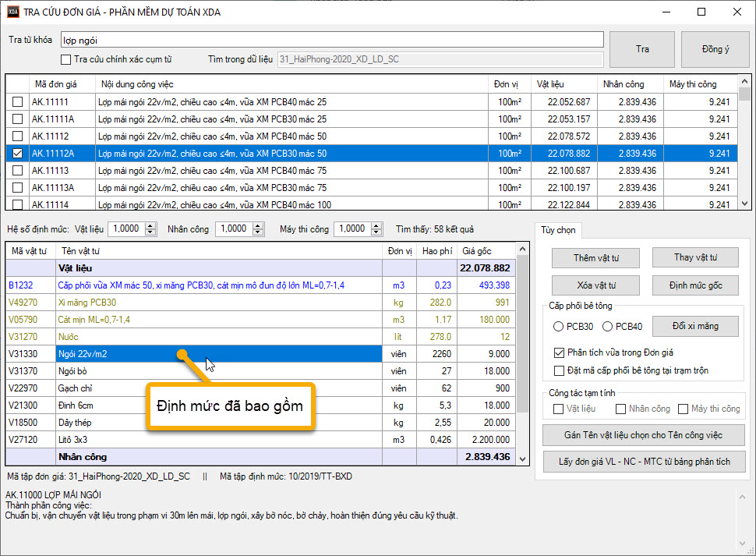Viewport: 756px width, 556px height.
Task: Enable 'Đặt mã cấp phối bê tông tại trạm trộn'
Action: click(559, 371)
